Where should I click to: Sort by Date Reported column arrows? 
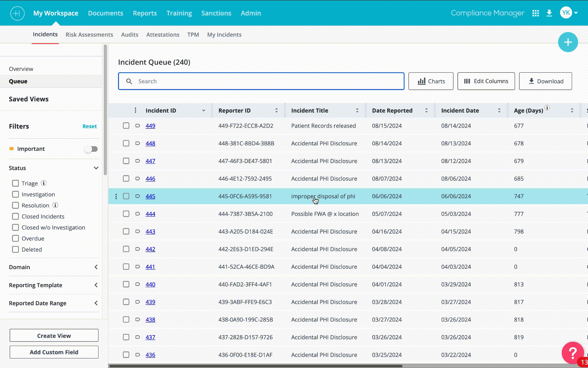click(x=426, y=111)
